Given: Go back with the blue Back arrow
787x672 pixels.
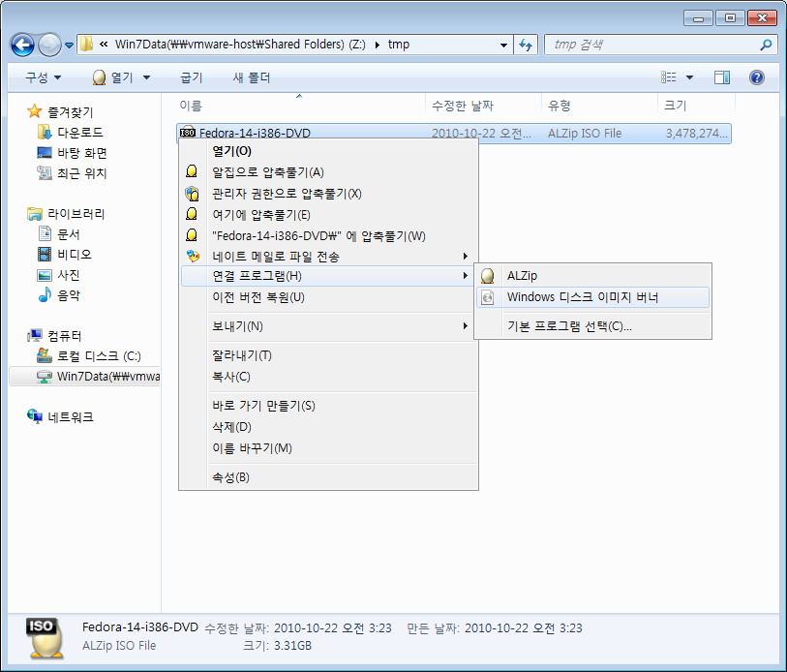Looking at the screenshot, I should [22, 46].
